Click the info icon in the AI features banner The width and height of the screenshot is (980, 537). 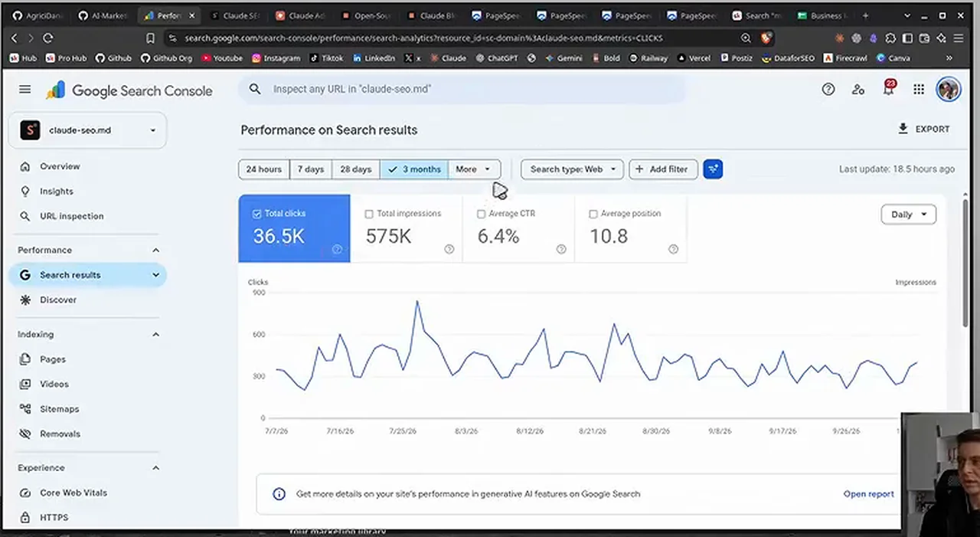coord(279,494)
